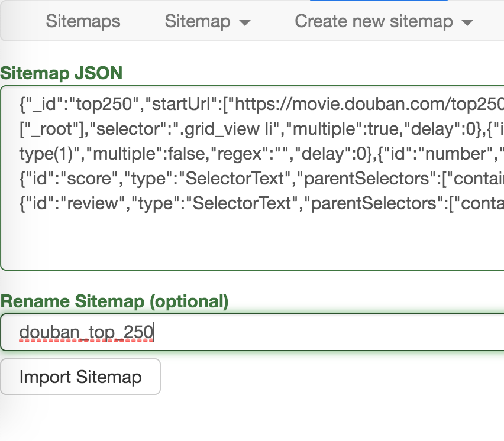Click the Sitemap JSON heading label
The image size is (504, 441).
(x=62, y=73)
